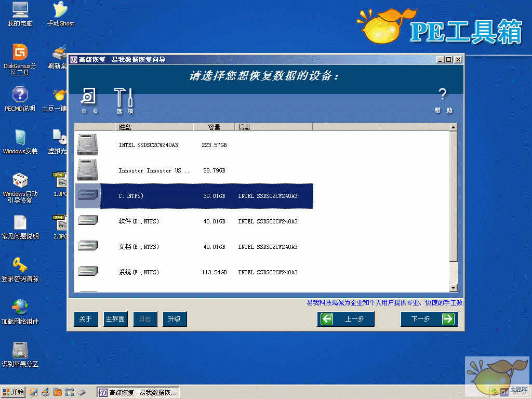Screen dimensions: 532x399
Task: Select the Innostor US disk icon
Action: tap(87, 170)
